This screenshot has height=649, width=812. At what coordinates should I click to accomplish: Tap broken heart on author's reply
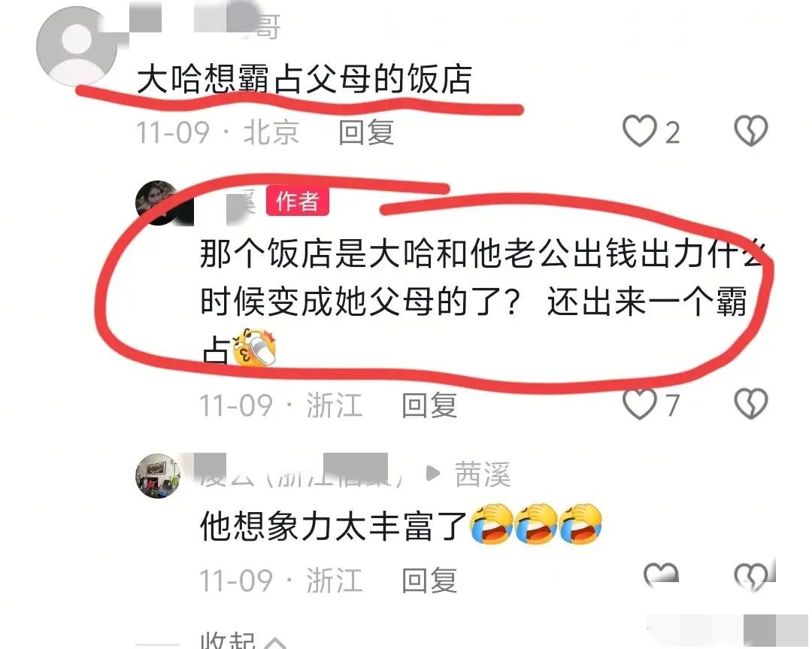pyautogui.click(x=751, y=404)
